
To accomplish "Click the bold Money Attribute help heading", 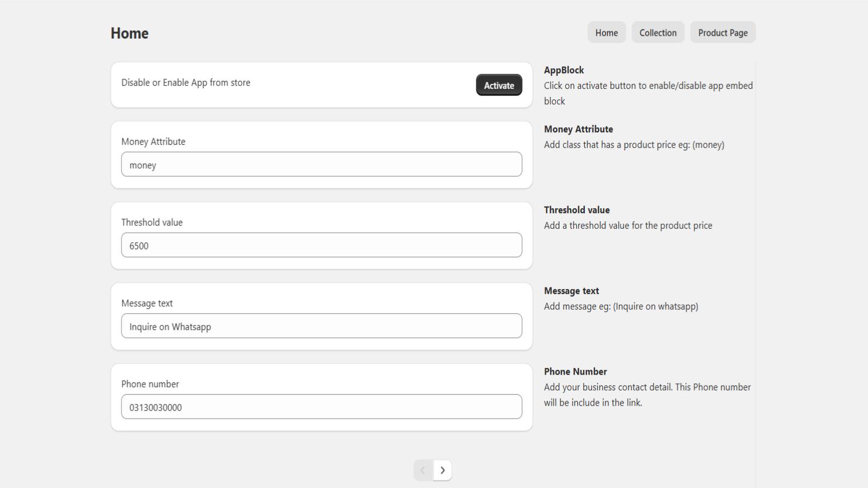I will (x=578, y=129).
